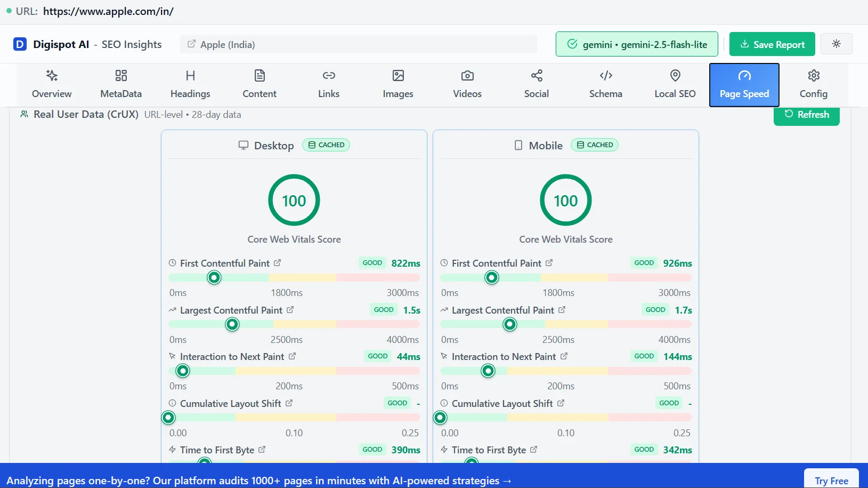Click the Apple (India) site field
868x488 pixels.
pyautogui.click(x=358, y=44)
